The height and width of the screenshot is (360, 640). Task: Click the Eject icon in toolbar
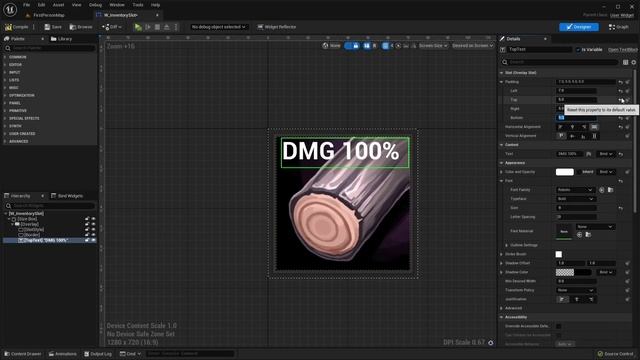pos(167,27)
